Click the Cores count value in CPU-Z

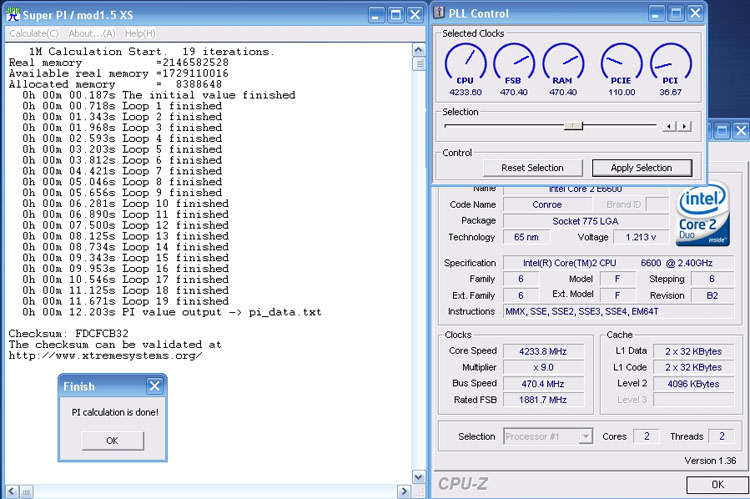646,436
